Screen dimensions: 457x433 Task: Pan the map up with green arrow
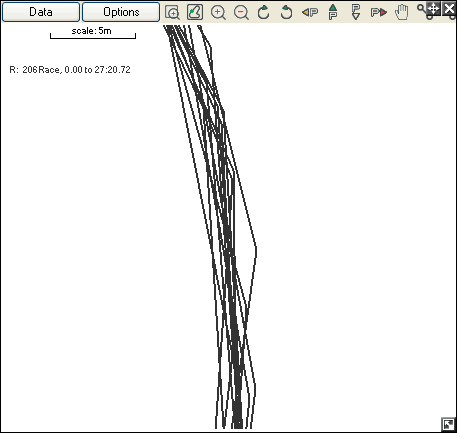(333, 12)
